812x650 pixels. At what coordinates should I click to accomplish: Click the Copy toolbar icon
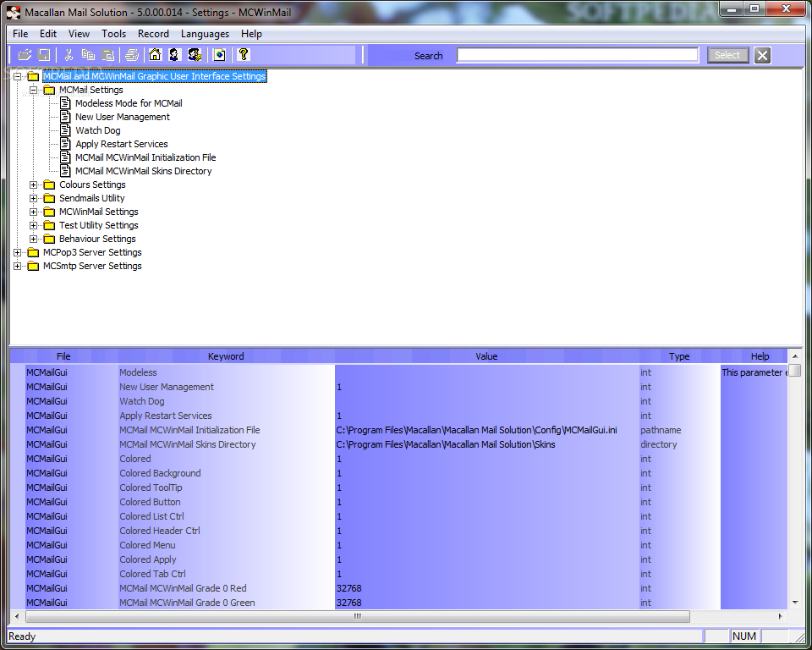click(x=88, y=55)
